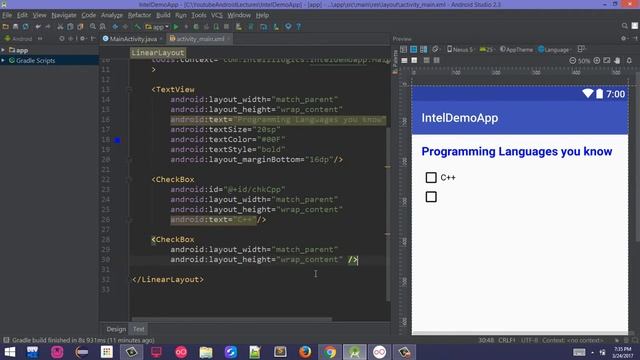Image resolution: width=640 pixels, height=360 pixels.
Task: Click the blue color swatch in gutter
Action: point(118,140)
